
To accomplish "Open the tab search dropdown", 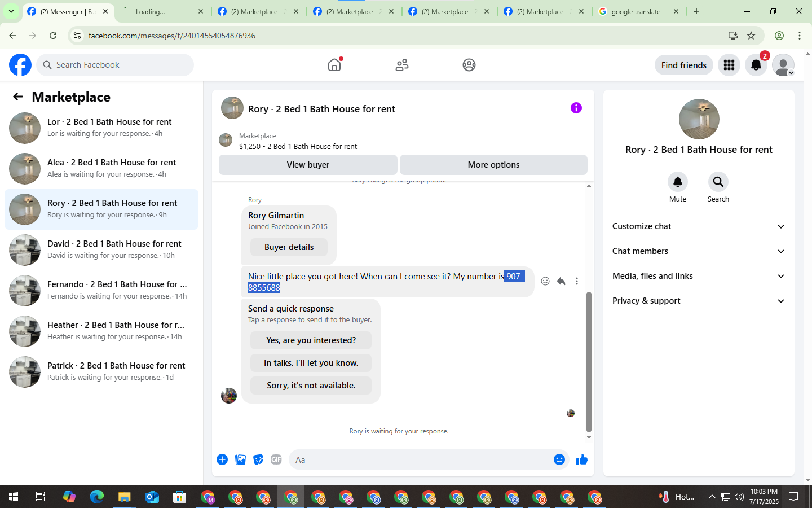I will (11, 11).
